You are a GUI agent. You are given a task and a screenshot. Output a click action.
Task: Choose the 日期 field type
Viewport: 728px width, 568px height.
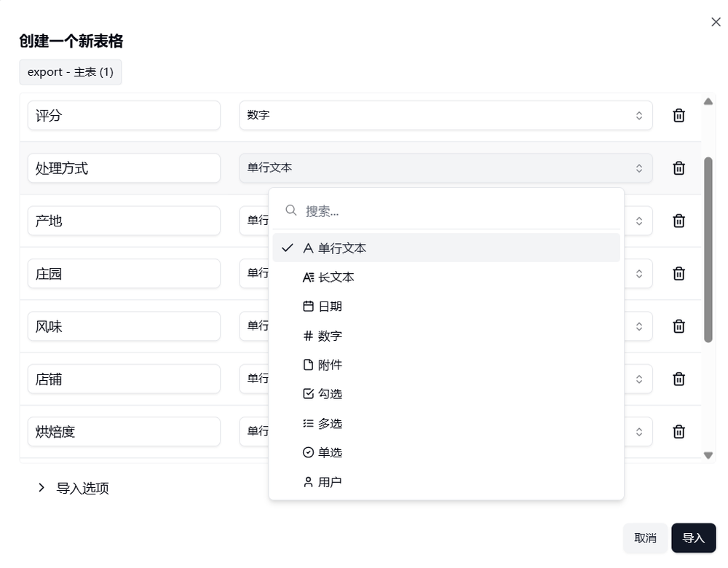446,307
